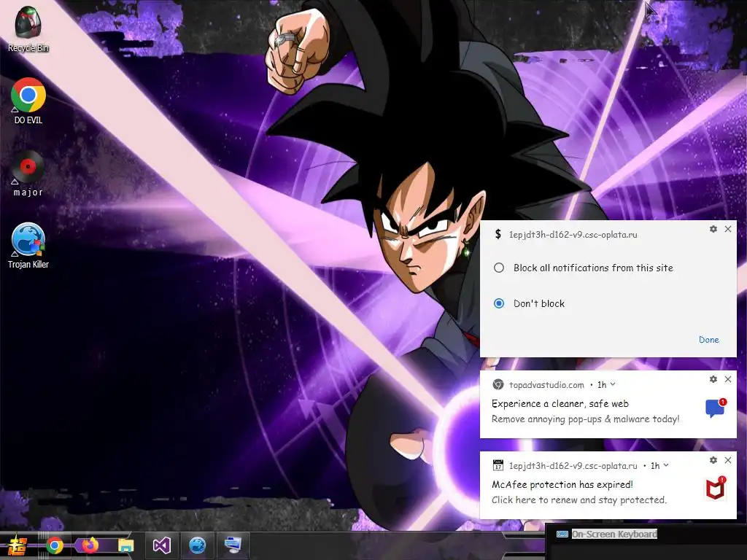Open the DO EVIL Chrome shortcut
Screen dimensions: 747x560
pyautogui.click(x=28, y=101)
